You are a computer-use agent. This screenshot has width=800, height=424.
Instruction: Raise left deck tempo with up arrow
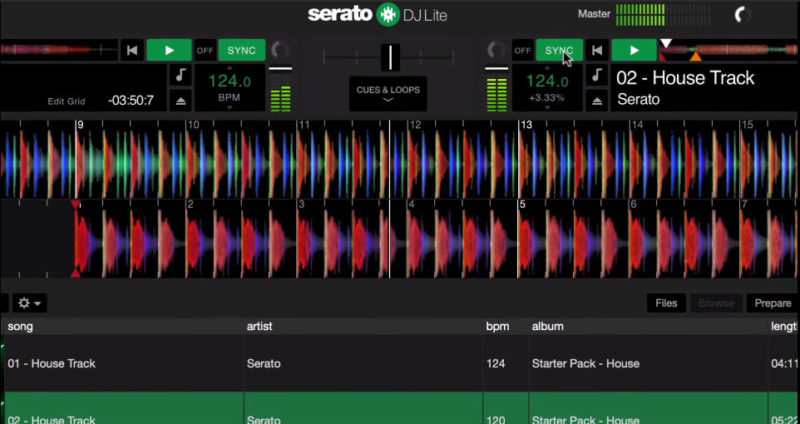pyautogui.click(x=230, y=68)
